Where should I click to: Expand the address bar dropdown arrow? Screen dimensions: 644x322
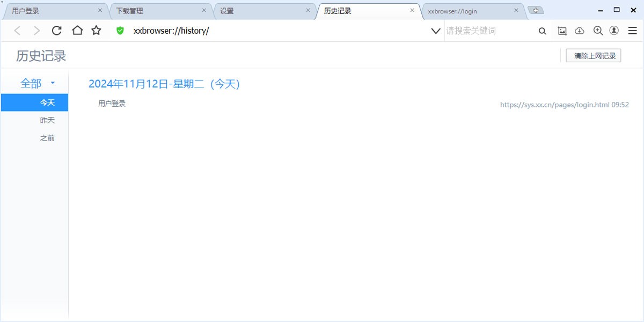pos(436,31)
